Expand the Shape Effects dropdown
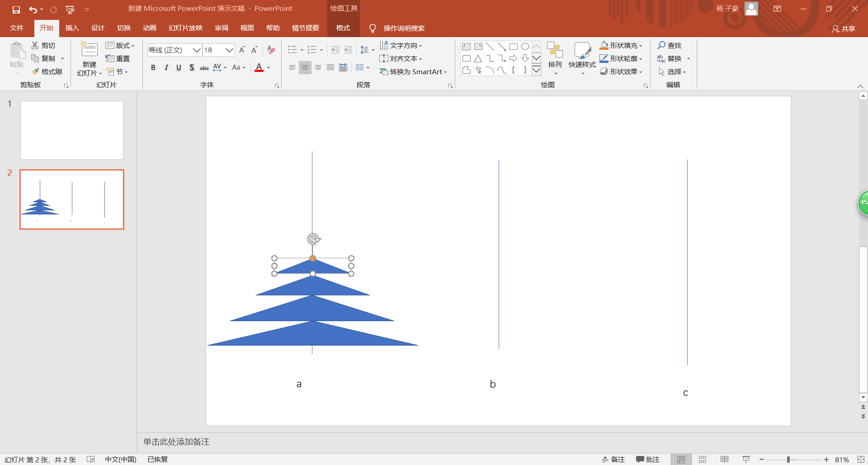This screenshot has height=465, width=868. point(641,72)
